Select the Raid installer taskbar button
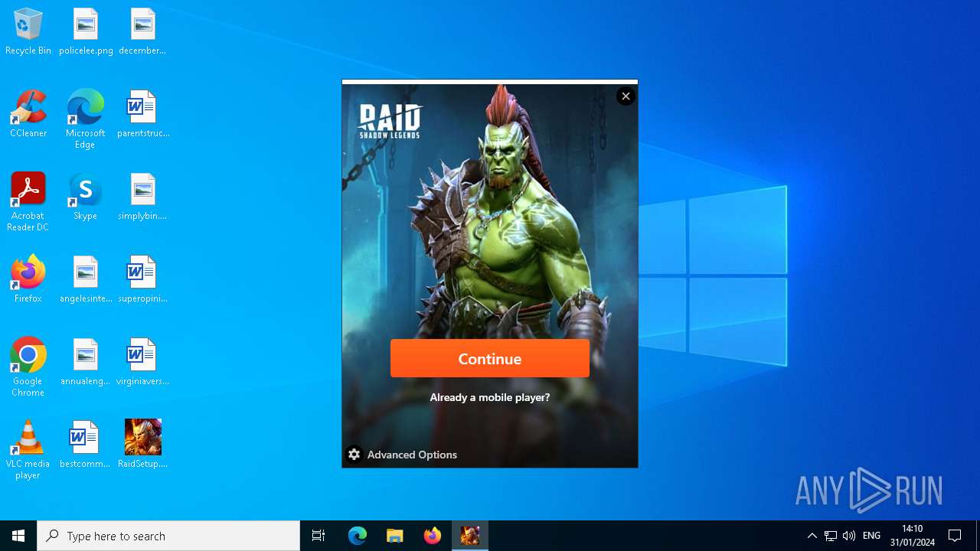The height and width of the screenshot is (551, 980). [x=470, y=536]
